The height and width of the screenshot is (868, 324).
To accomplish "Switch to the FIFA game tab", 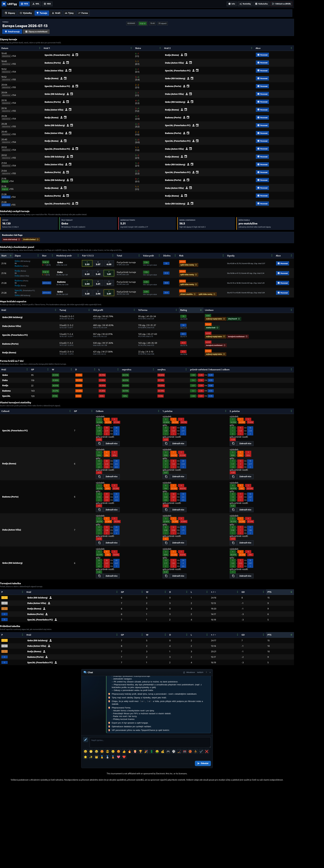I will [24, 4].
